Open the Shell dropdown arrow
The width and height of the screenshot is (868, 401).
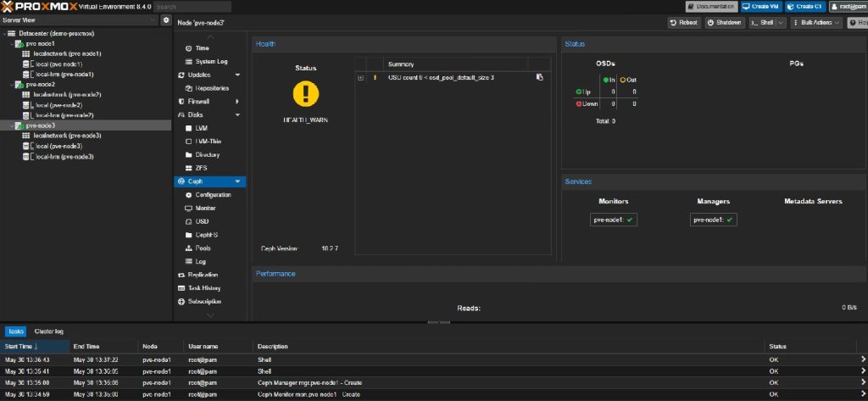pos(781,23)
